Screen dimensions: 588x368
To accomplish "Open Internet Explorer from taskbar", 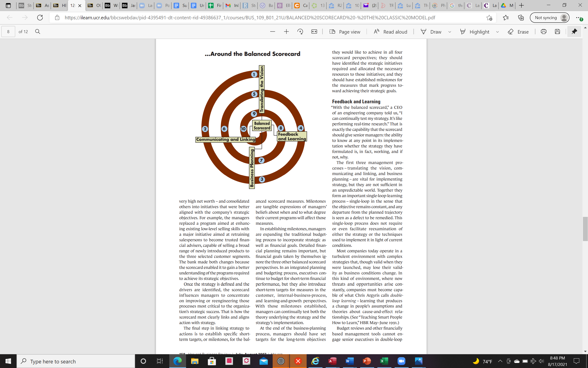I will pos(315,361).
